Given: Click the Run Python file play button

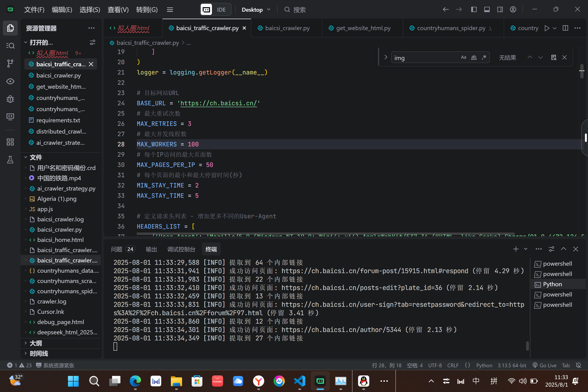Looking at the screenshot, I should pyautogui.click(x=547, y=28).
